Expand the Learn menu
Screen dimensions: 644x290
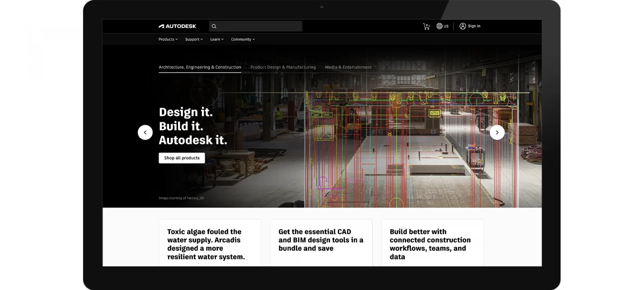(x=217, y=39)
